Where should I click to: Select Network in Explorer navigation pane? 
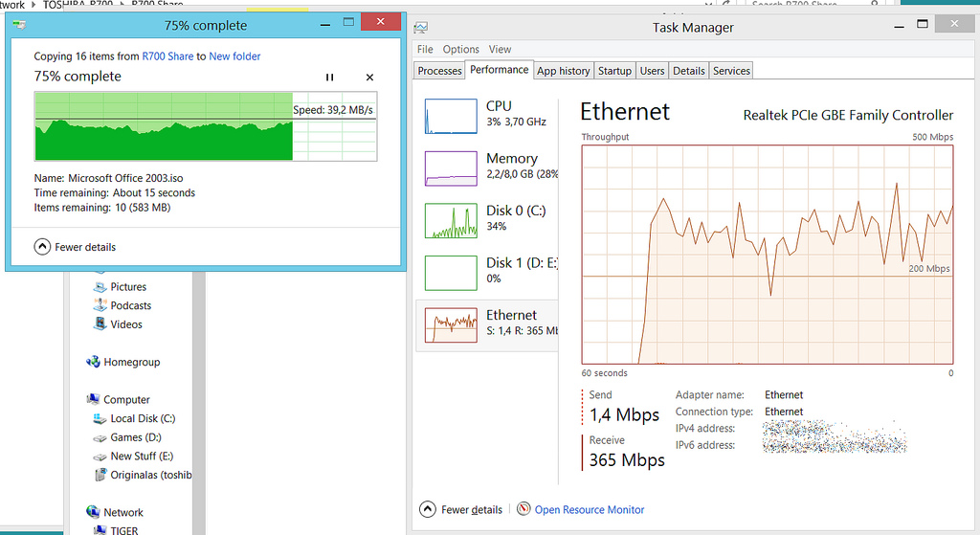(x=123, y=512)
